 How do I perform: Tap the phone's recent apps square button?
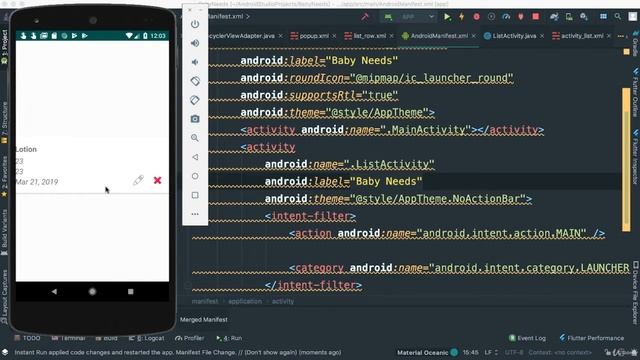[131, 291]
